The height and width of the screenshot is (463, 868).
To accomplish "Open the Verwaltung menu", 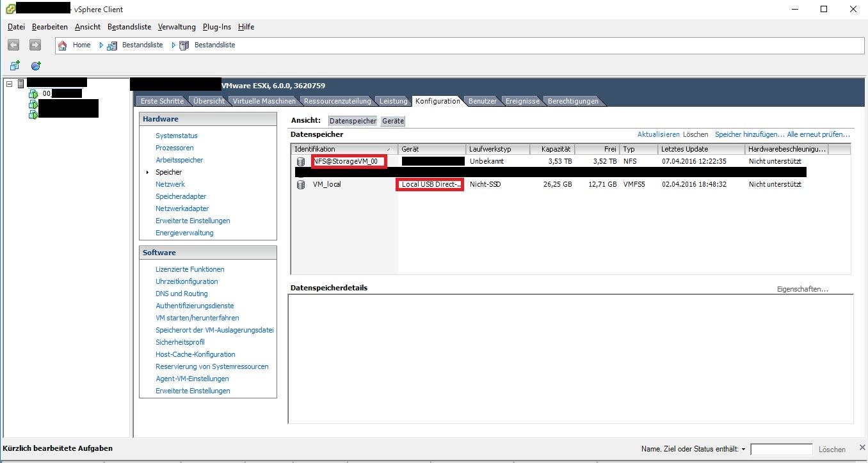I will point(177,27).
